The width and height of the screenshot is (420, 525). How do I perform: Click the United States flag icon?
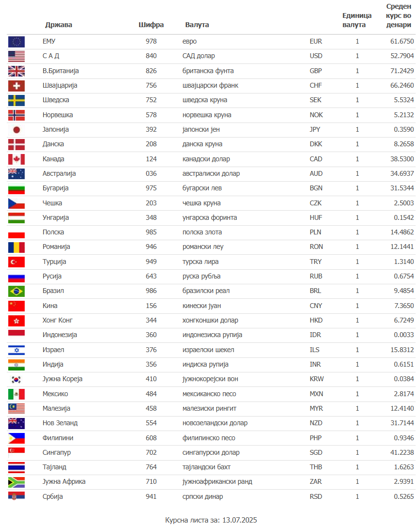(x=16, y=56)
